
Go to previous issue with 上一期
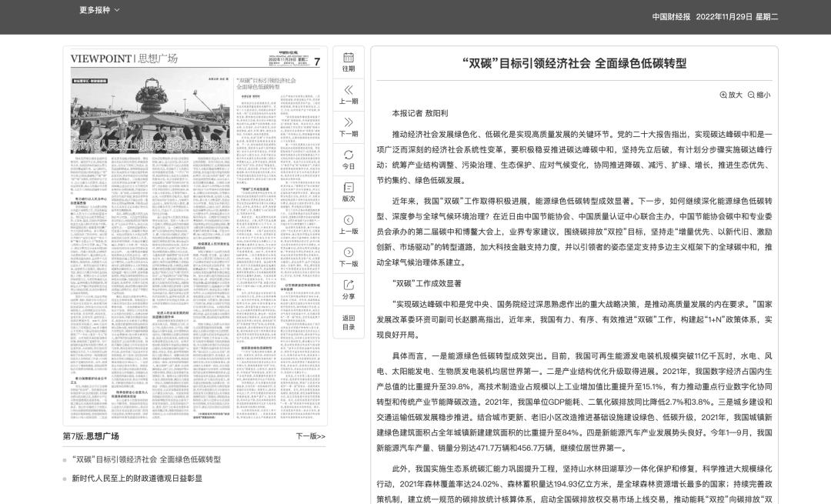(349, 95)
